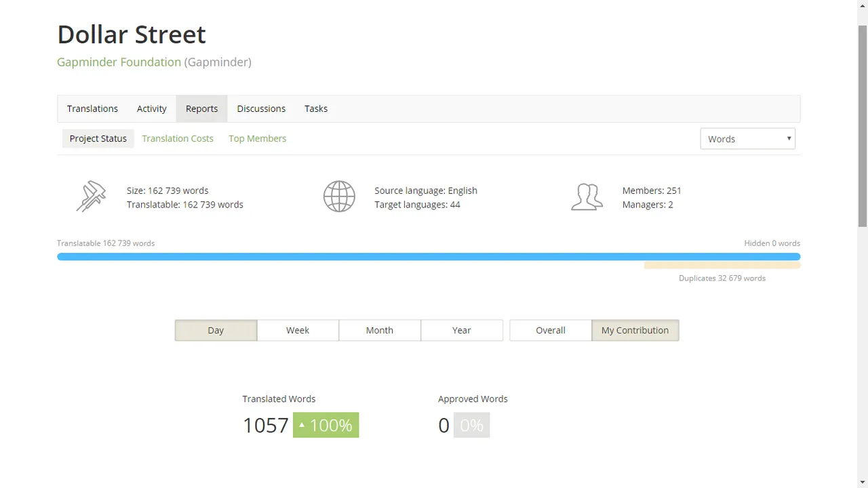This screenshot has width=868, height=488.
Task: Click the "Size: 162 739 words" text
Action: pos(167,190)
